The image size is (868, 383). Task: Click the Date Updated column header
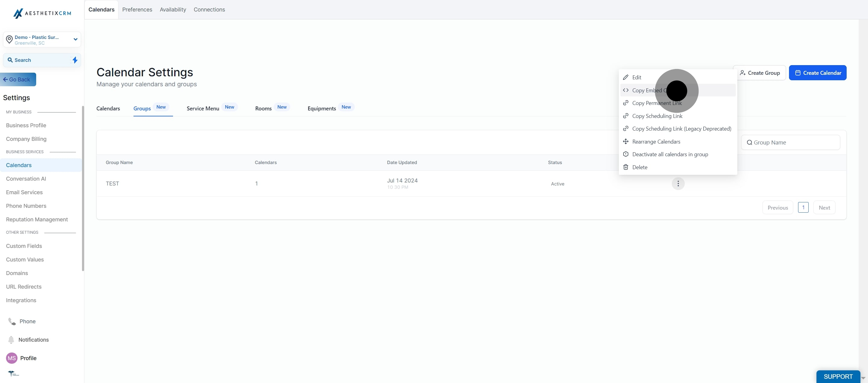402,163
